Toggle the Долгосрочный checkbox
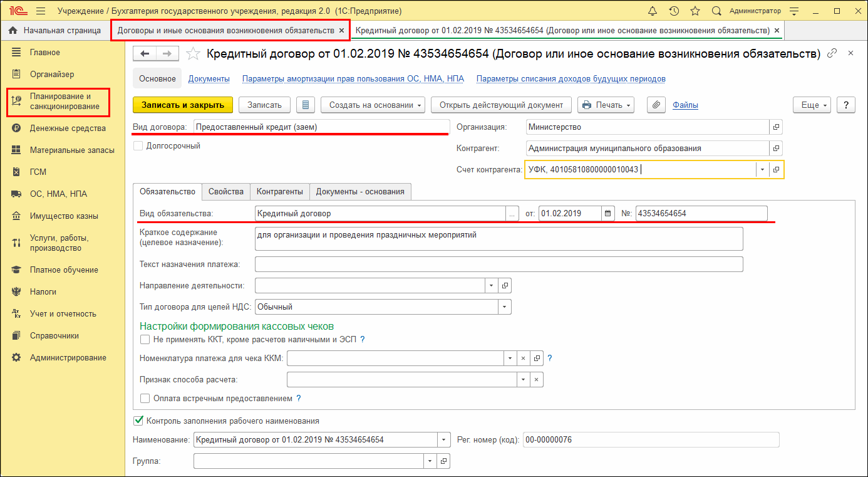This screenshot has height=477, width=868. [x=138, y=146]
